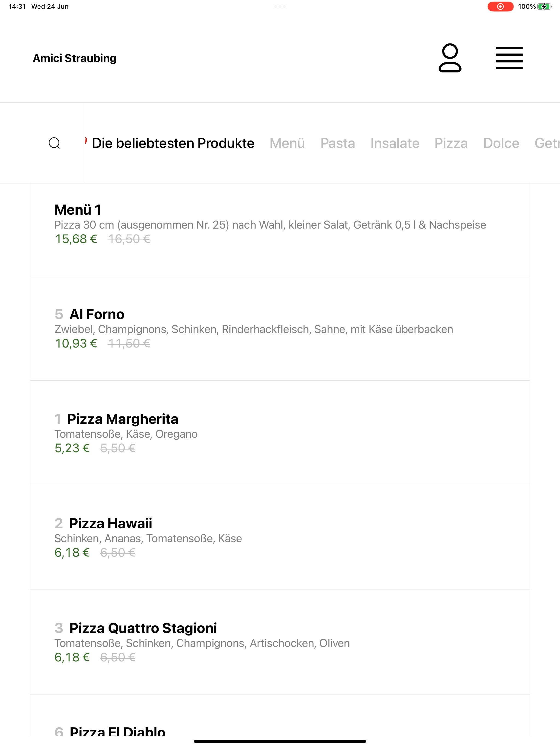This screenshot has height=747, width=560.
Task: Tap the home indicator bar
Action: coord(280,741)
